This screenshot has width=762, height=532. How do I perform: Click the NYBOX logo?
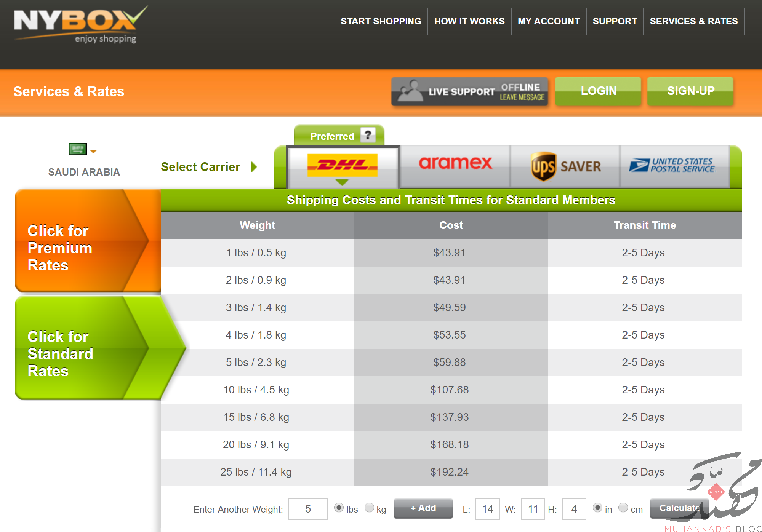pyautogui.click(x=80, y=24)
